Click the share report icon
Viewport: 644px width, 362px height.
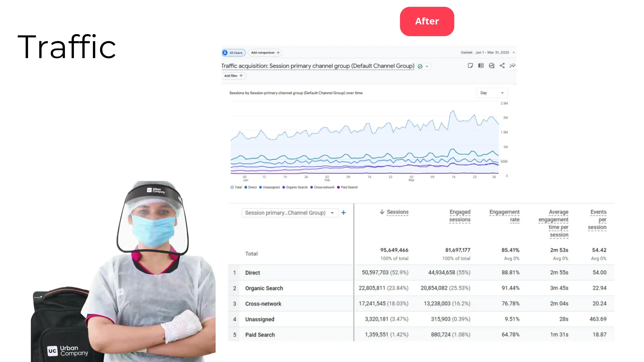pyautogui.click(x=502, y=66)
